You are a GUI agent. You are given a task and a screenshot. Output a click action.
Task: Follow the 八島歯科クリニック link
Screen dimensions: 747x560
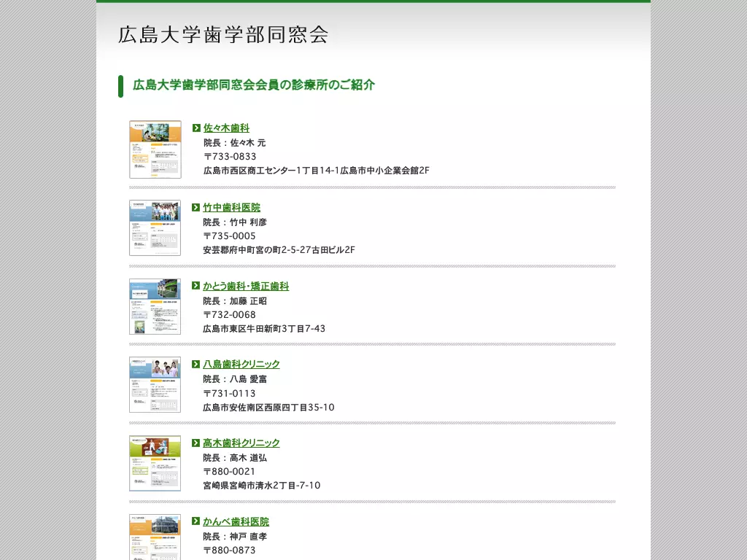(x=241, y=365)
